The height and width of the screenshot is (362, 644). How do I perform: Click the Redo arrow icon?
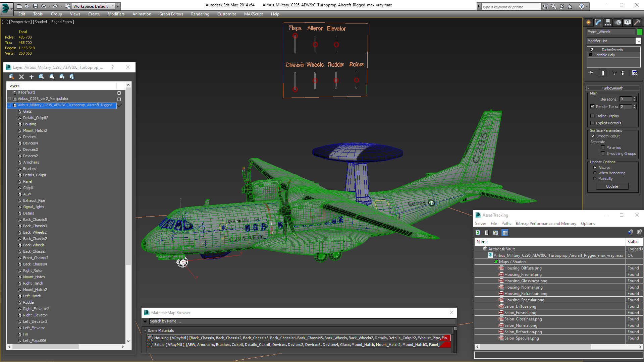click(55, 6)
